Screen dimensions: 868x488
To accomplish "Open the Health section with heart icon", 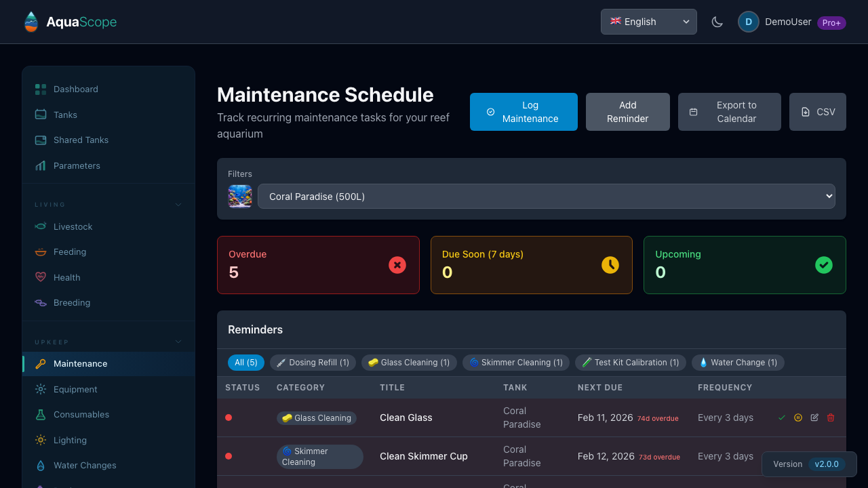I will (66, 277).
